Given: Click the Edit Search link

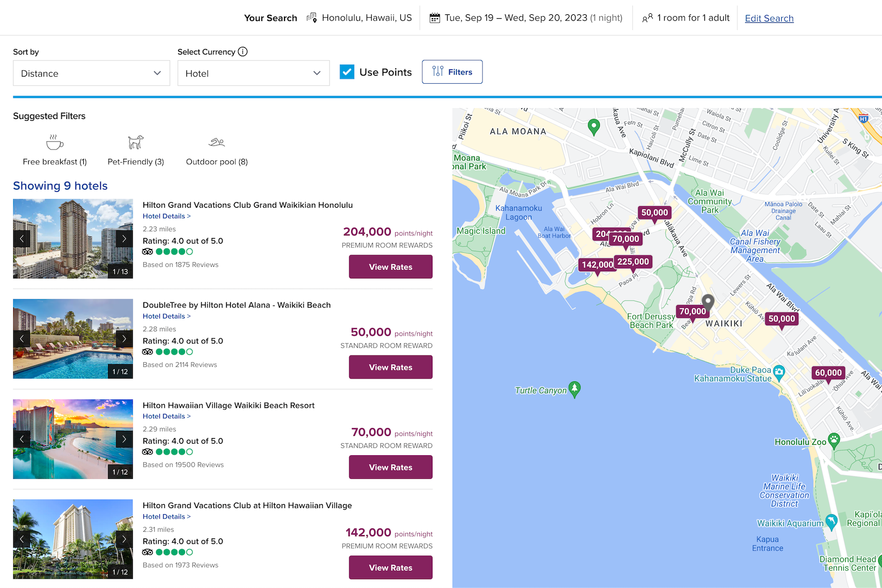Looking at the screenshot, I should (769, 18).
